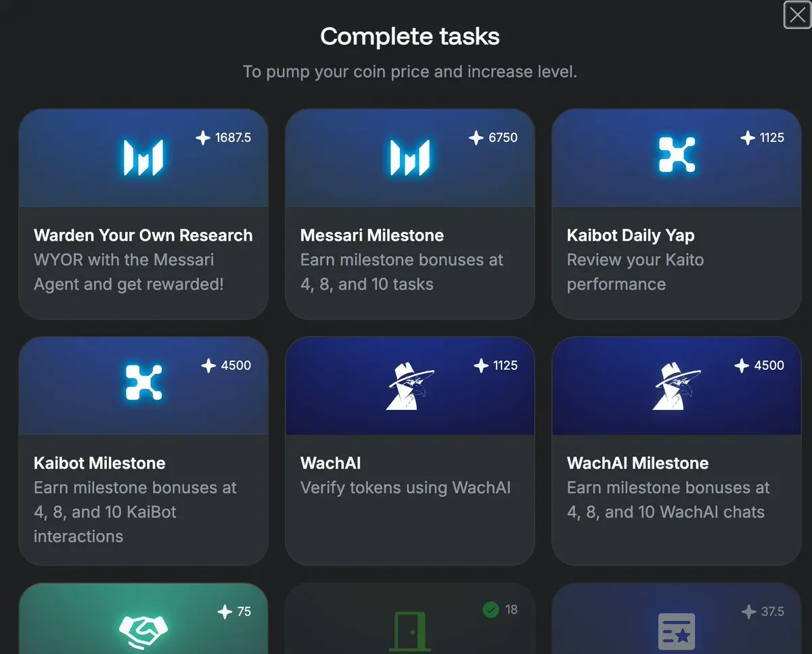
Task: Select the Kaibot Daily Yap task
Action: 677,214
